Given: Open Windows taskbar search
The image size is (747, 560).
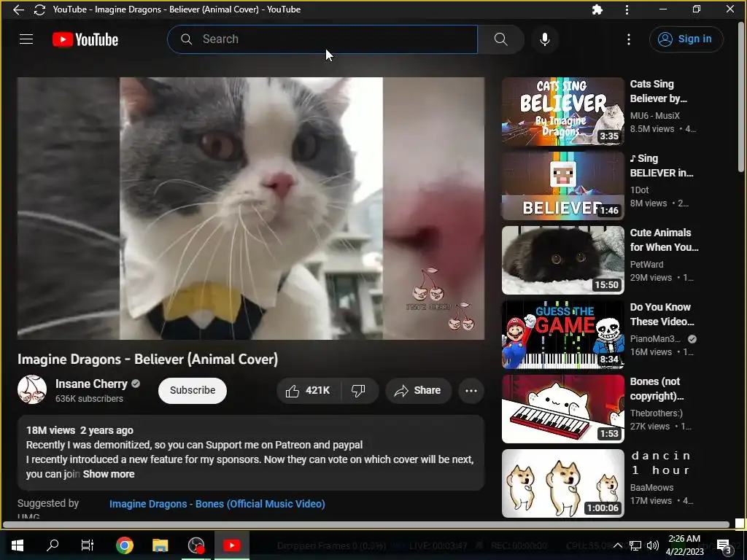Looking at the screenshot, I should 53,545.
